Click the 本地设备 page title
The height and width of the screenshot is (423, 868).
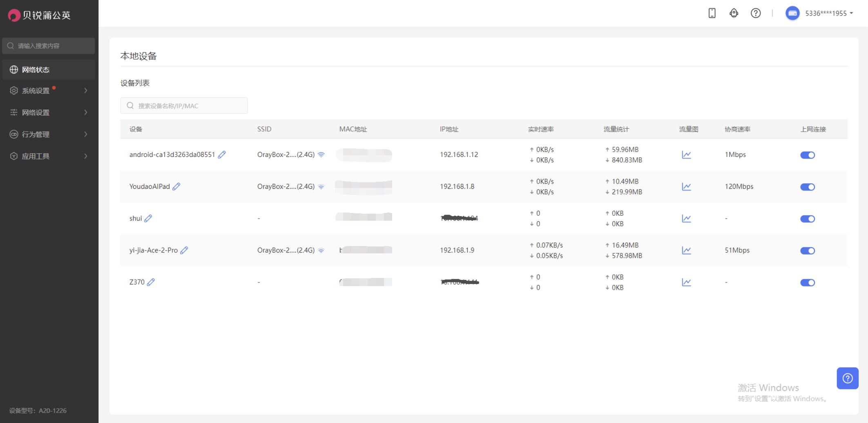click(x=138, y=56)
